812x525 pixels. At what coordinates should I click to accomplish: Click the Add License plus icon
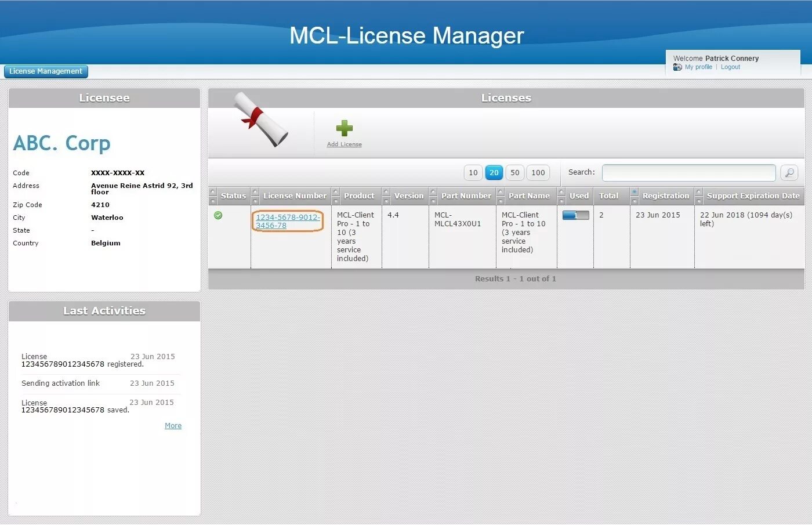(343, 129)
